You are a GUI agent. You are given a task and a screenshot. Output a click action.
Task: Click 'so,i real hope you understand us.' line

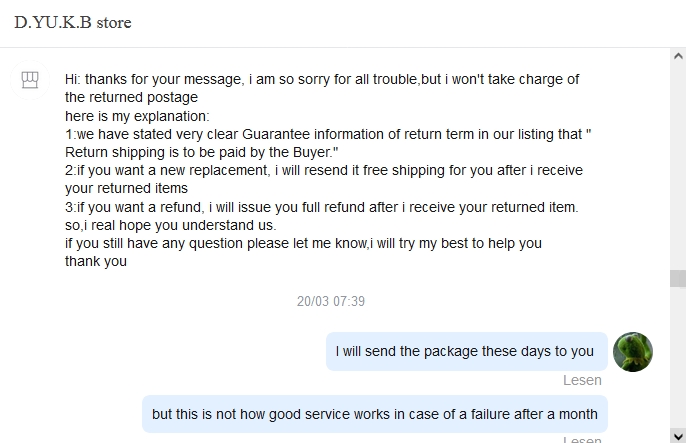170,225
